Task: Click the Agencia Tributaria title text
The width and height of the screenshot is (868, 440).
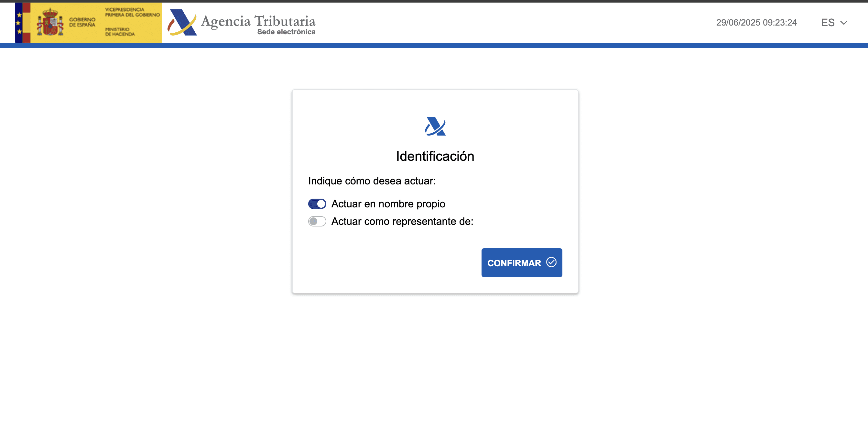Action: [x=258, y=21]
